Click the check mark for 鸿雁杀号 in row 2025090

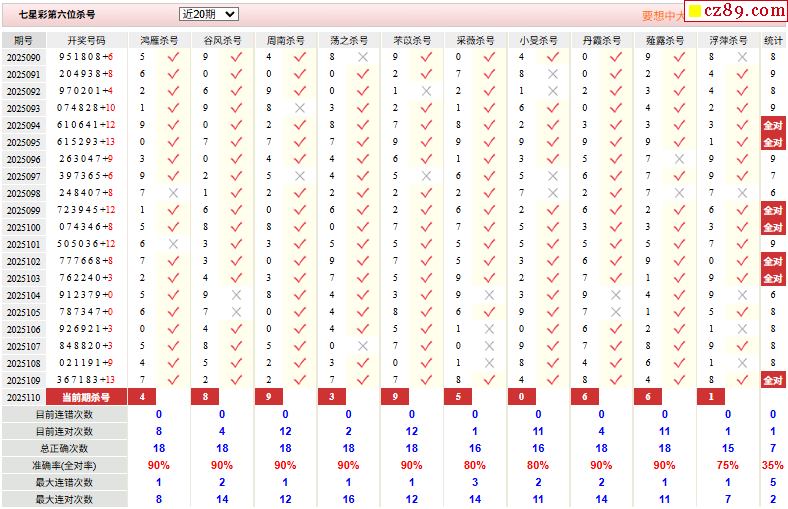coord(173,57)
